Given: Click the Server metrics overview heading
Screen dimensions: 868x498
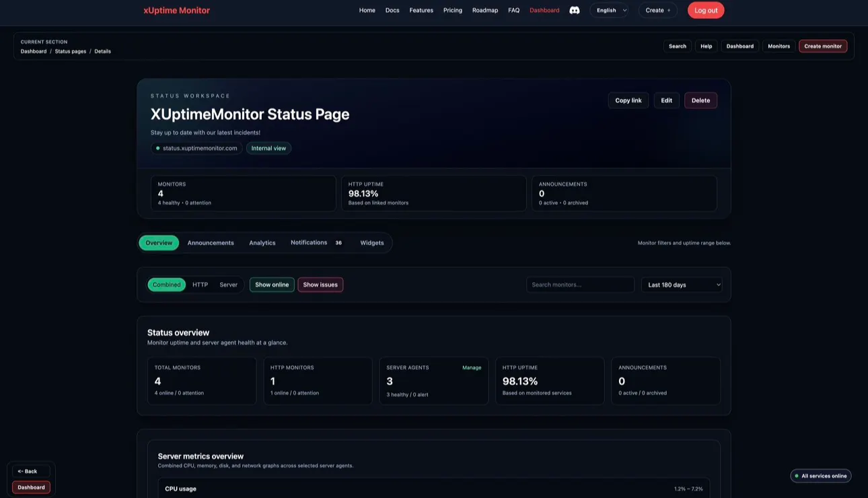Looking at the screenshot, I should [x=201, y=456].
